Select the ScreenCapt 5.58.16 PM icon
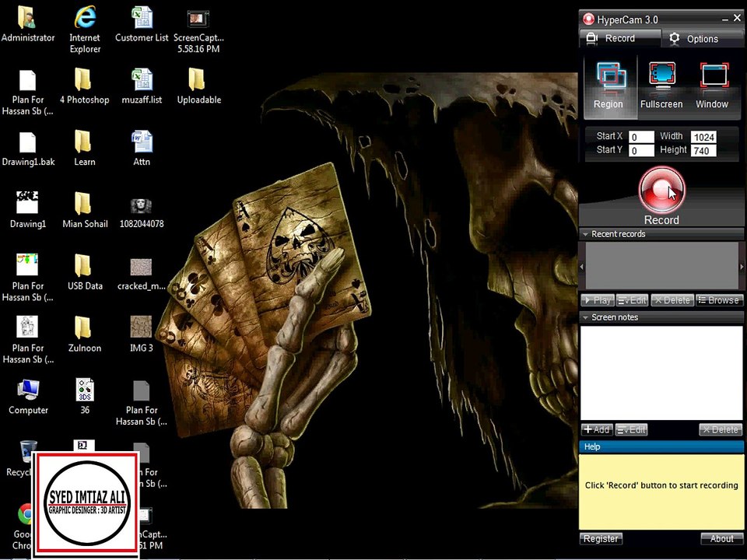Screen dimensions: 747x560 click(x=198, y=30)
